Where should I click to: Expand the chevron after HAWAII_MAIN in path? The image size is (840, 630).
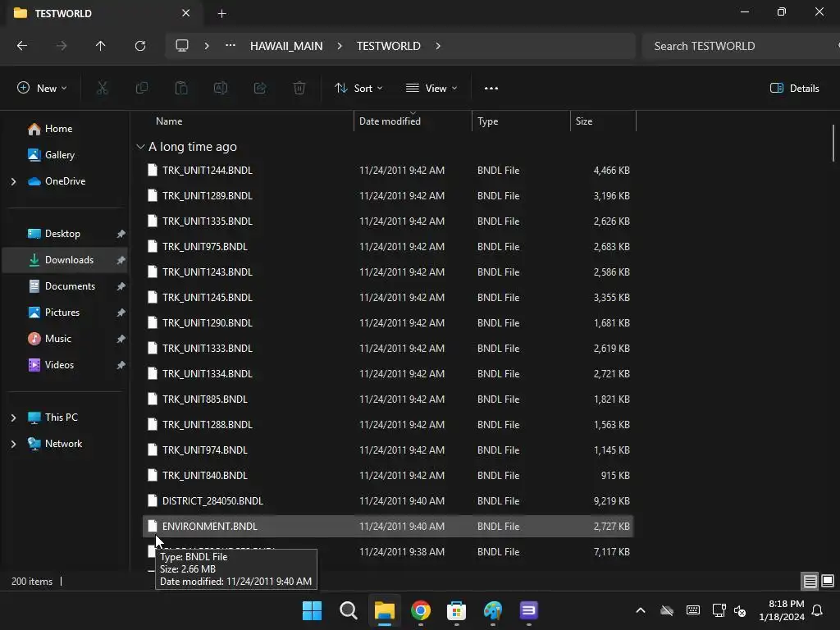[340, 46]
